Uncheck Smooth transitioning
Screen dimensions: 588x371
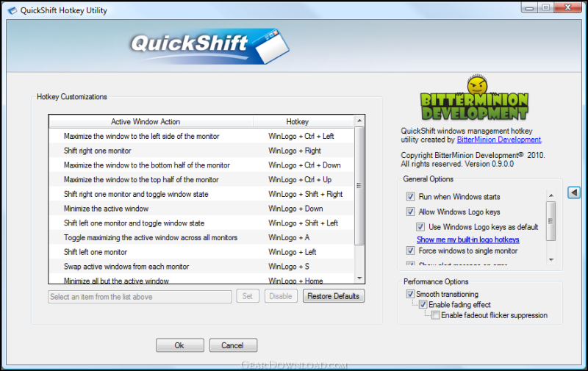[x=410, y=294]
